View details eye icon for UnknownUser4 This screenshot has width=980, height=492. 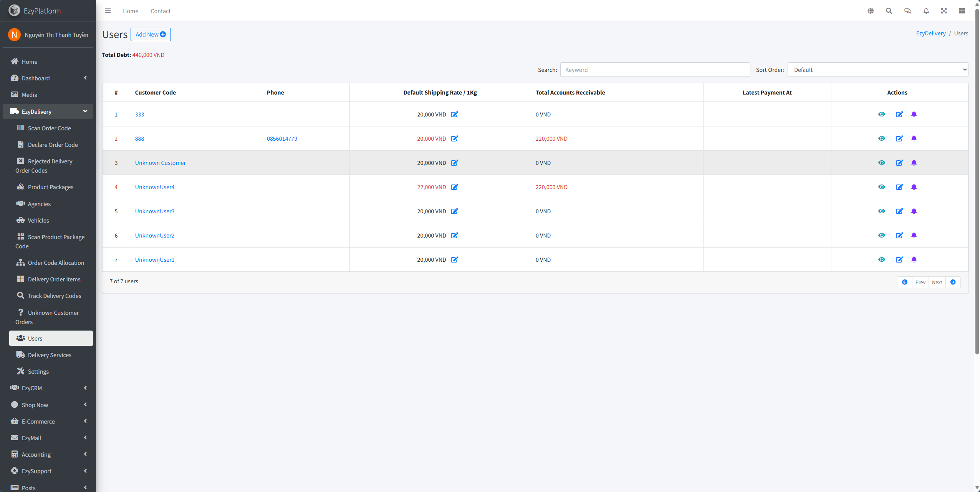pyautogui.click(x=882, y=187)
